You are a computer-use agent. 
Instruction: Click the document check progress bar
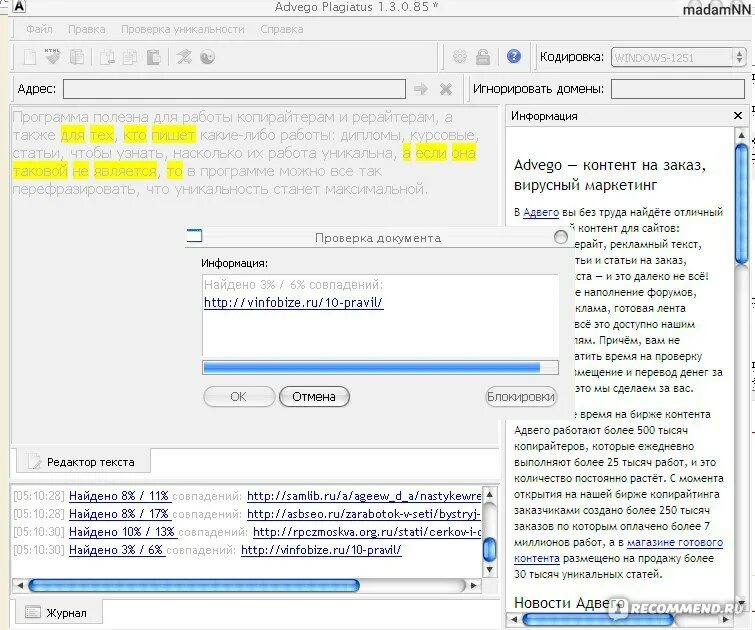(380, 368)
